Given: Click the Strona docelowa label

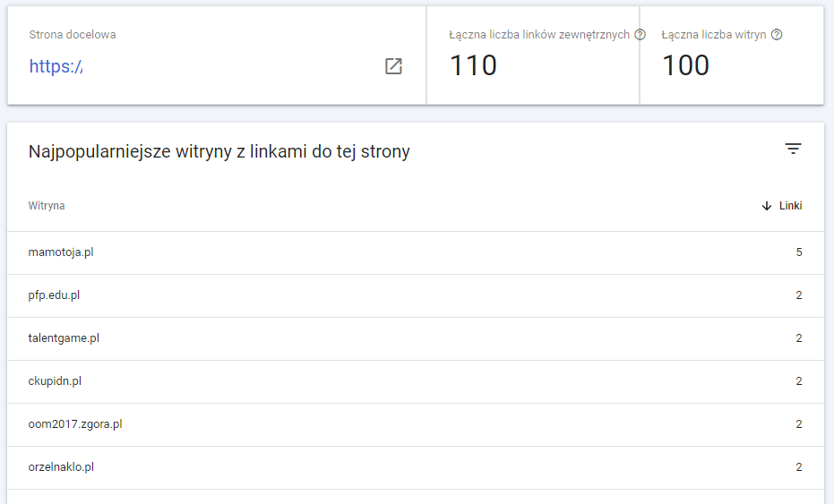Looking at the screenshot, I should click(x=73, y=35).
